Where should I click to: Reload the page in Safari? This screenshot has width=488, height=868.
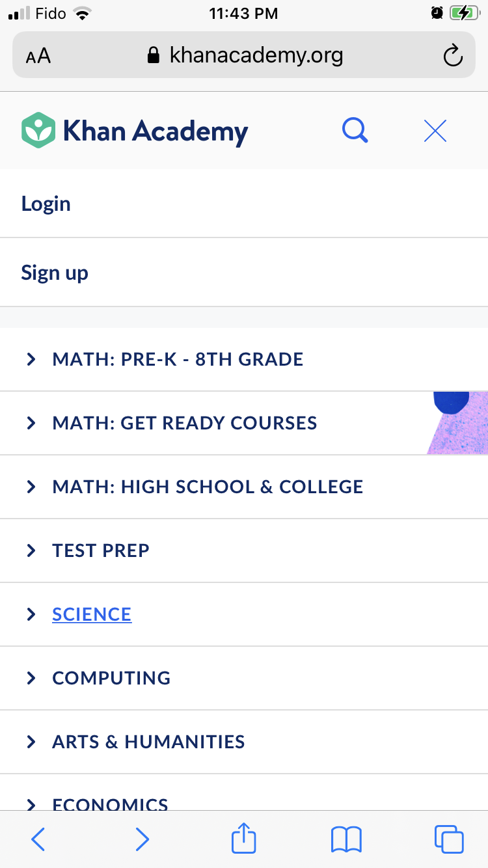pyautogui.click(x=453, y=55)
